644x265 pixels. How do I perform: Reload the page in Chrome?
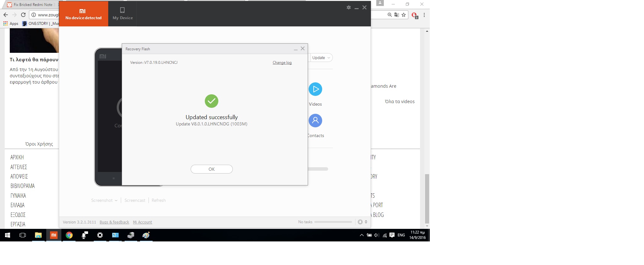tap(23, 15)
